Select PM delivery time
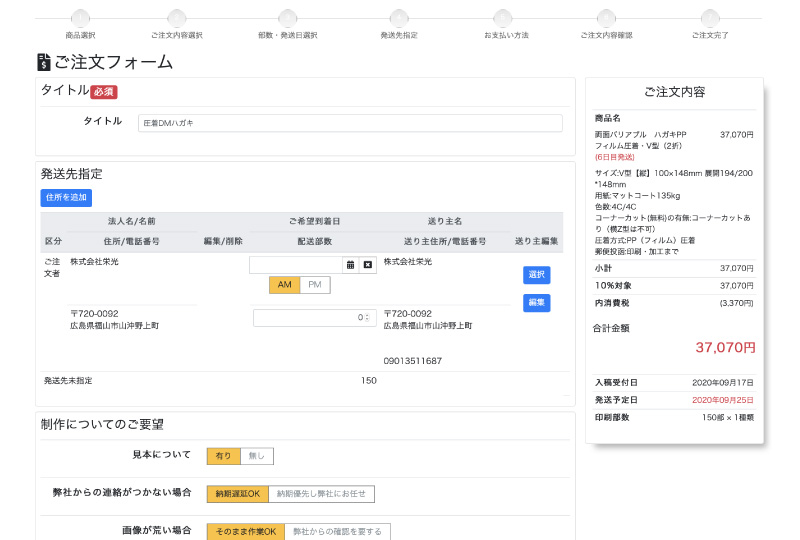Viewport: 800px width, 540px height. pos(314,285)
